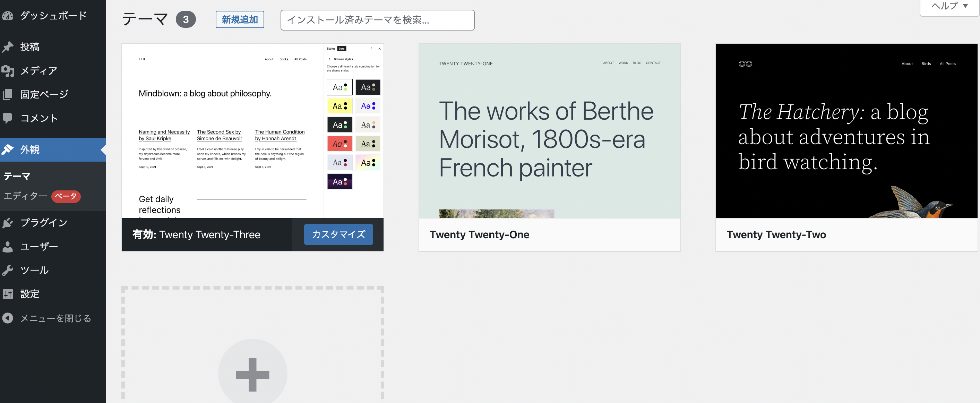Image resolution: width=980 pixels, height=403 pixels.
Task: Open the エディター submenu item
Action: point(26,196)
